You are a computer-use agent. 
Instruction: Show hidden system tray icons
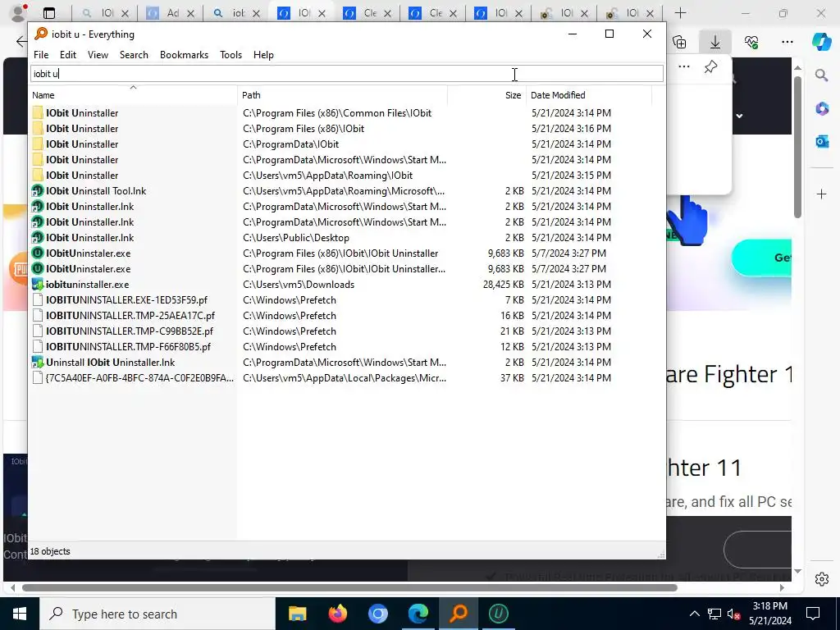point(694,614)
